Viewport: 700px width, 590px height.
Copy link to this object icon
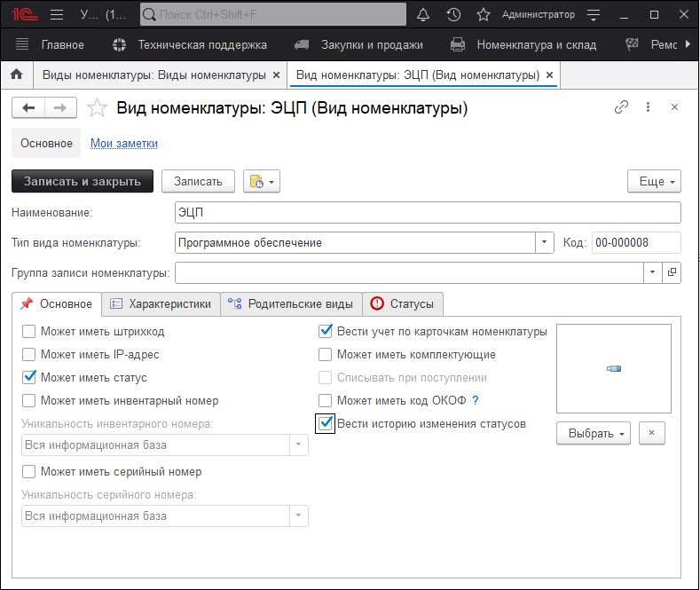click(x=621, y=107)
